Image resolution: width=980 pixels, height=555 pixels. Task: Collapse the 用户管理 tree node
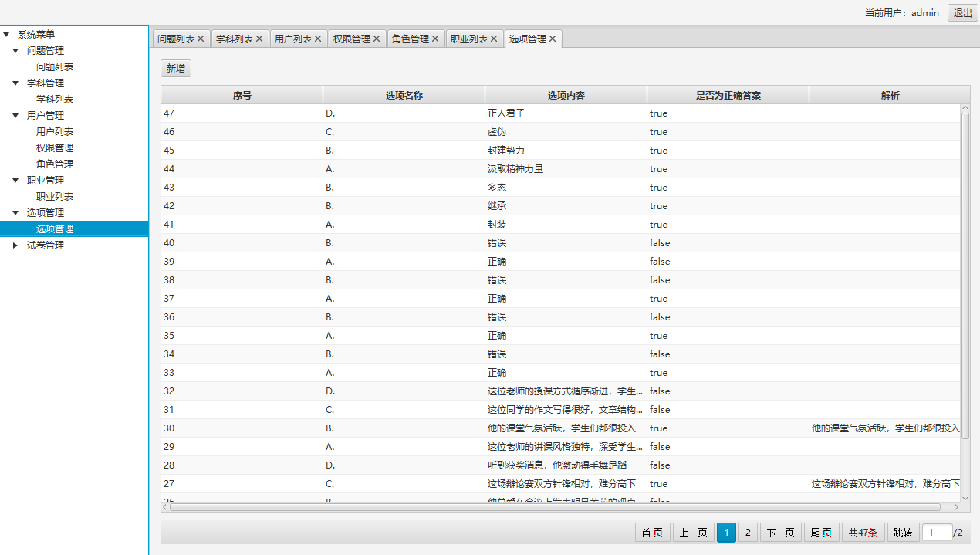(x=15, y=116)
